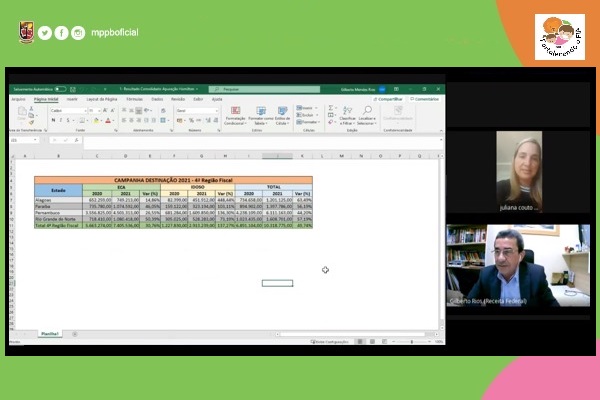Open the Instagram icon in header
The width and height of the screenshot is (600, 400).
[78, 33]
